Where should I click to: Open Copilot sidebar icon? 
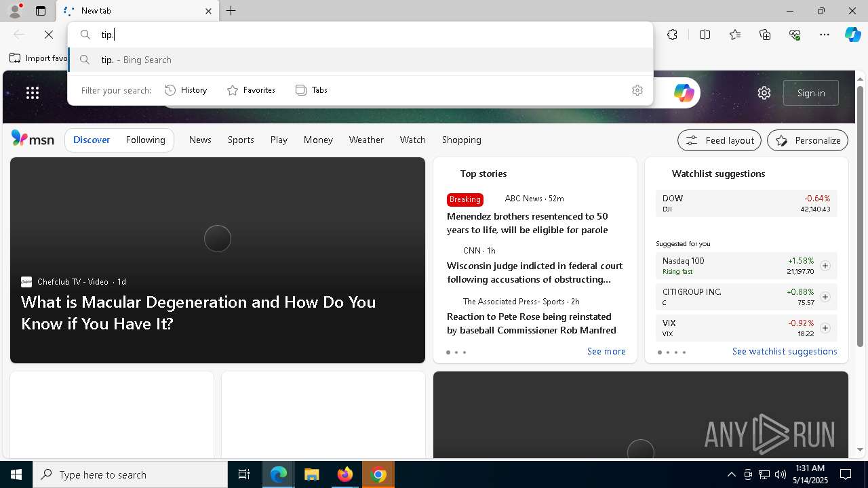point(852,35)
